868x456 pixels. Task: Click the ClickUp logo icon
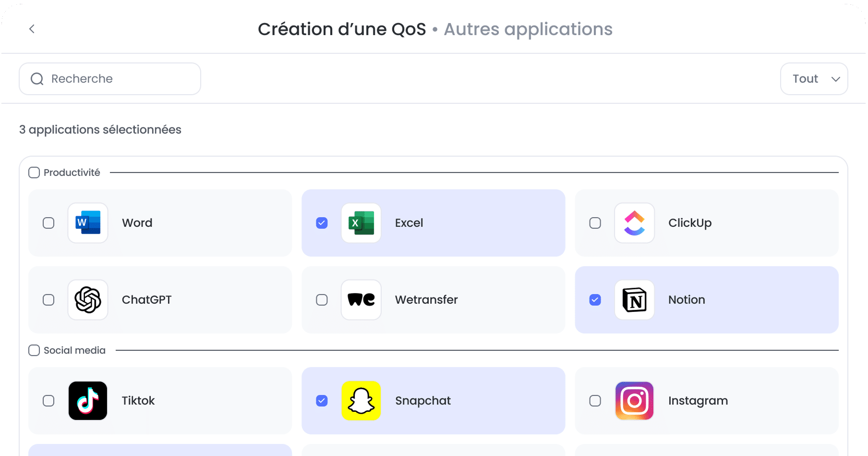coord(634,223)
